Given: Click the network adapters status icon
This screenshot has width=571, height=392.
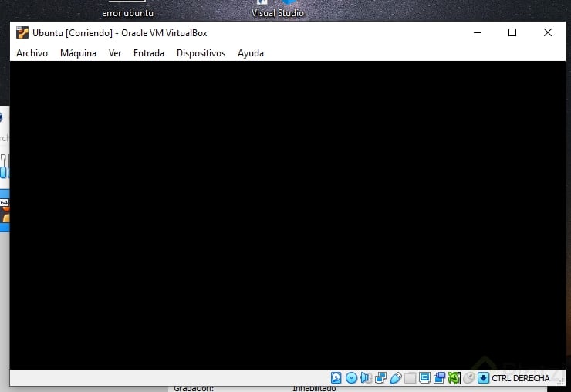Looking at the screenshot, I should [x=380, y=378].
